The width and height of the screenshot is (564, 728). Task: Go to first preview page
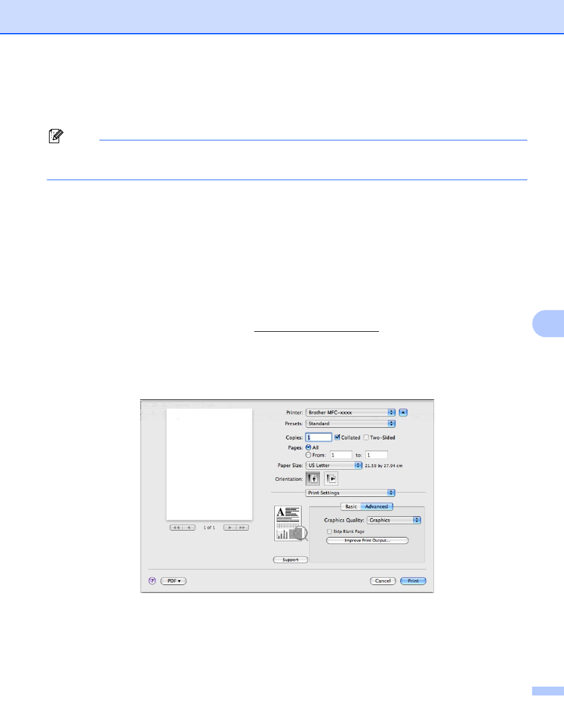click(x=176, y=527)
